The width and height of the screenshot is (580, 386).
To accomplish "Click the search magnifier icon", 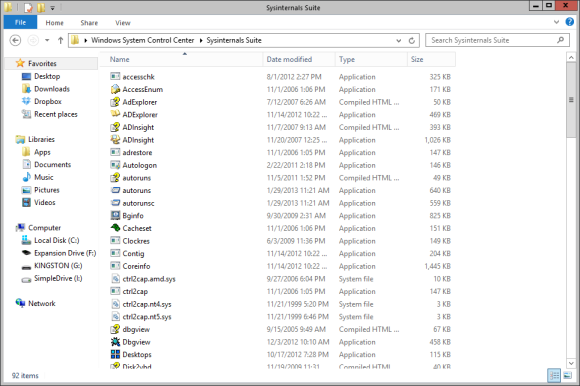I will pos(561,40).
